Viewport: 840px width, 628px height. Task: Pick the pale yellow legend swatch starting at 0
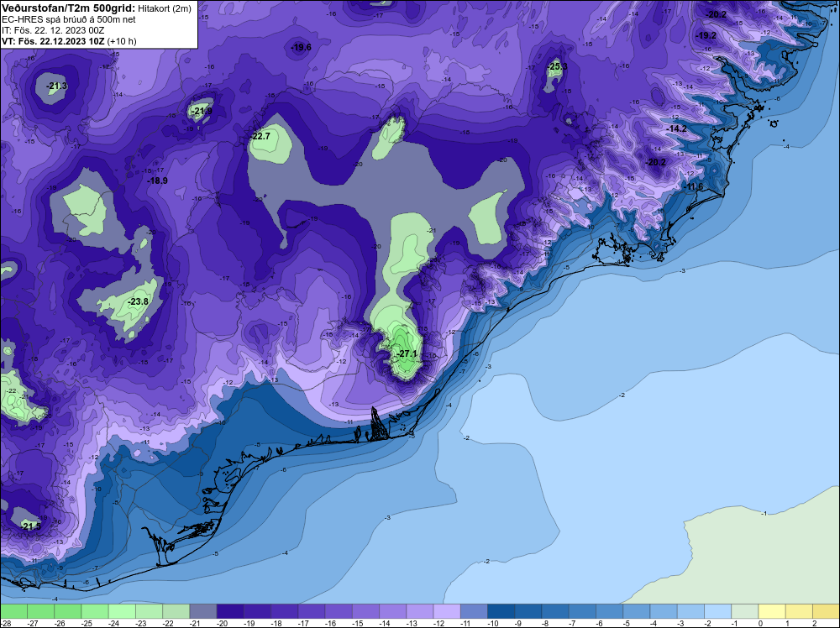[773, 611]
